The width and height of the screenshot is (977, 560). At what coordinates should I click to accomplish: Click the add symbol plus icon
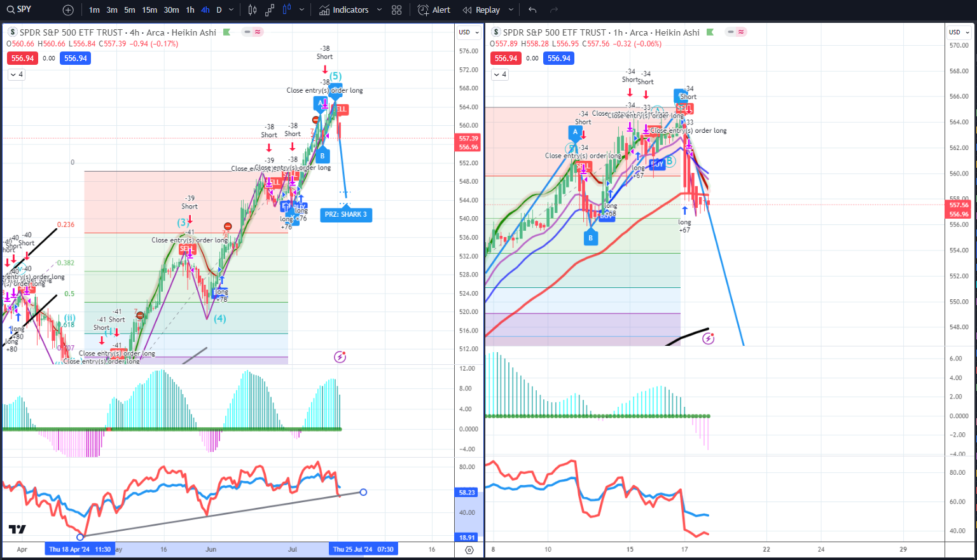click(68, 10)
